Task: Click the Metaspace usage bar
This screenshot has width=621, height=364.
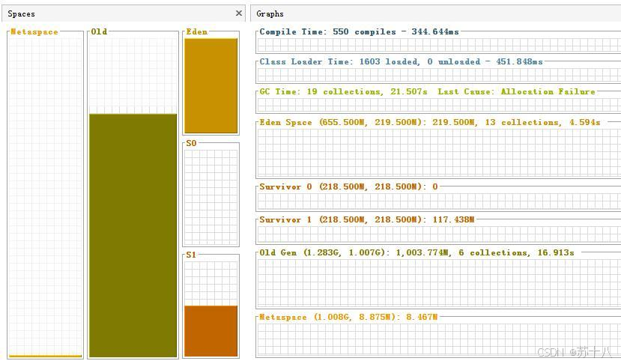Action: click(45, 356)
